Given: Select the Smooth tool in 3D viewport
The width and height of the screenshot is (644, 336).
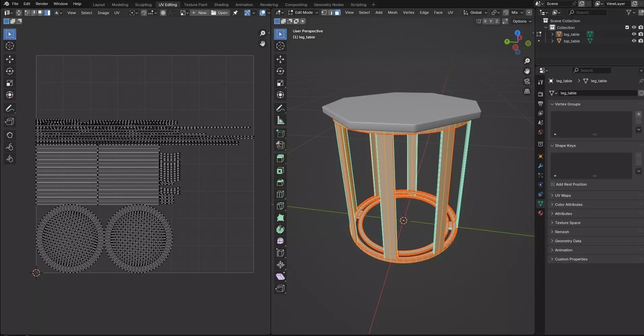Looking at the screenshot, I should [x=280, y=241].
